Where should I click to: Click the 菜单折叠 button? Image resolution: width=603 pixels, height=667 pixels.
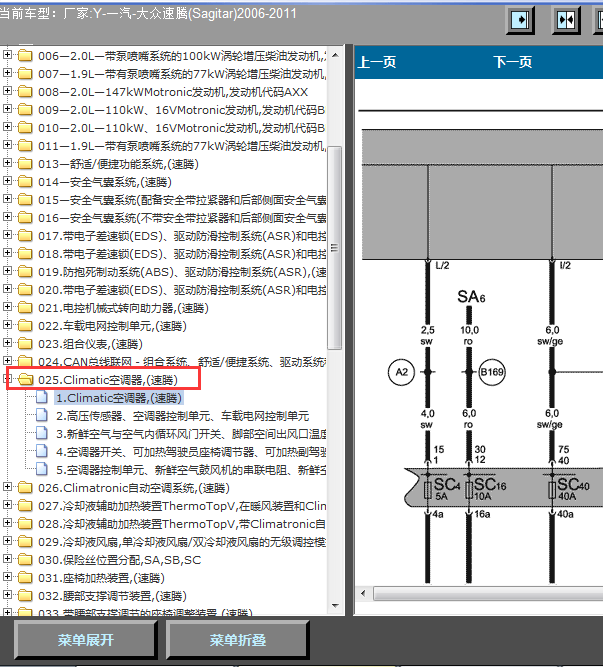(x=237, y=640)
